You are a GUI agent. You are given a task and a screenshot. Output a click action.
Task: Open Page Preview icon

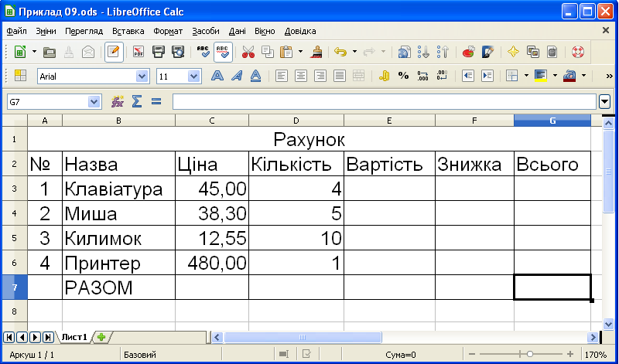pyautogui.click(x=178, y=52)
